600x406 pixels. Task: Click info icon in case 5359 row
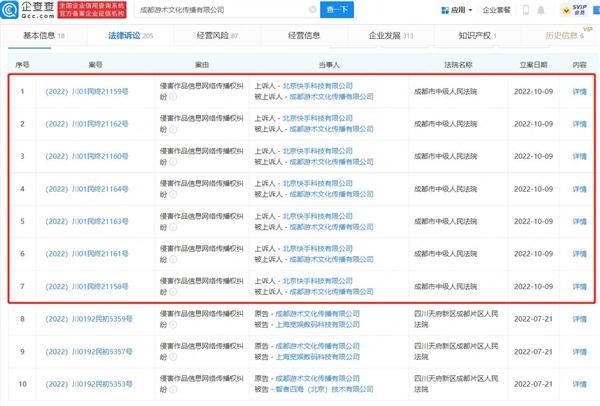pyautogui.click(x=173, y=324)
